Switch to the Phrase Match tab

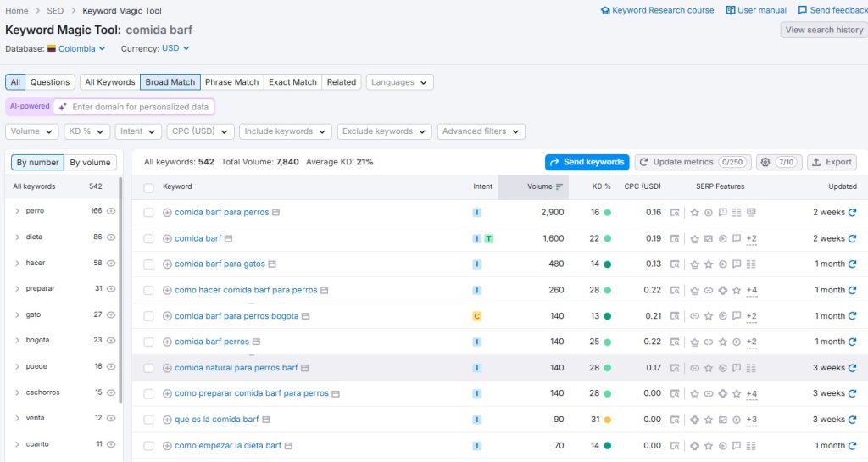(x=231, y=82)
